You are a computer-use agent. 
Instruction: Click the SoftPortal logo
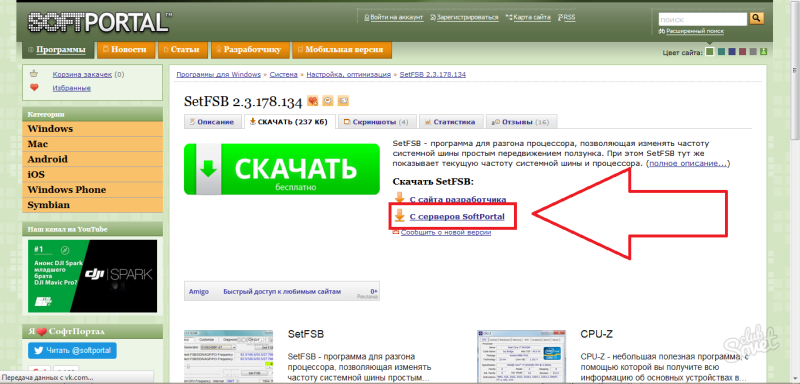[x=99, y=22]
